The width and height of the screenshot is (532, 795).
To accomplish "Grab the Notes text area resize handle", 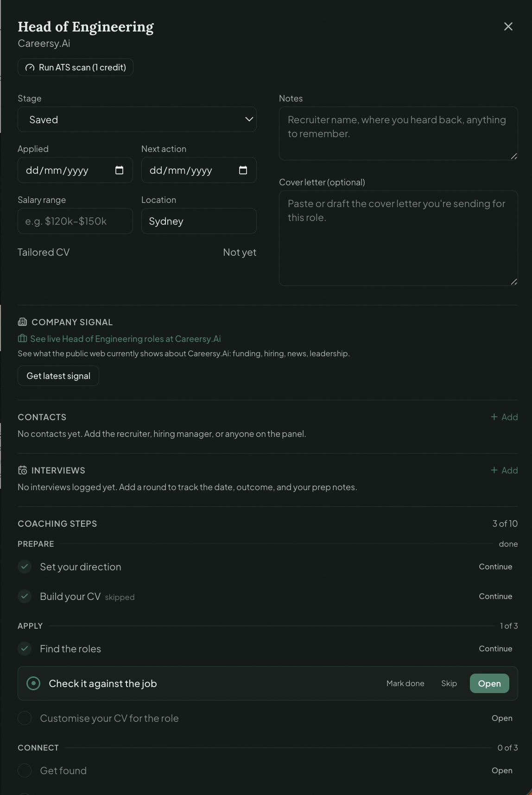I will pyautogui.click(x=514, y=156).
